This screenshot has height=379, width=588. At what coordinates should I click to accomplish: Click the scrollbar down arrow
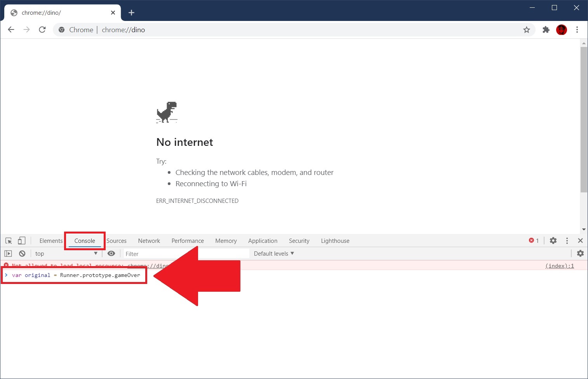click(584, 229)
